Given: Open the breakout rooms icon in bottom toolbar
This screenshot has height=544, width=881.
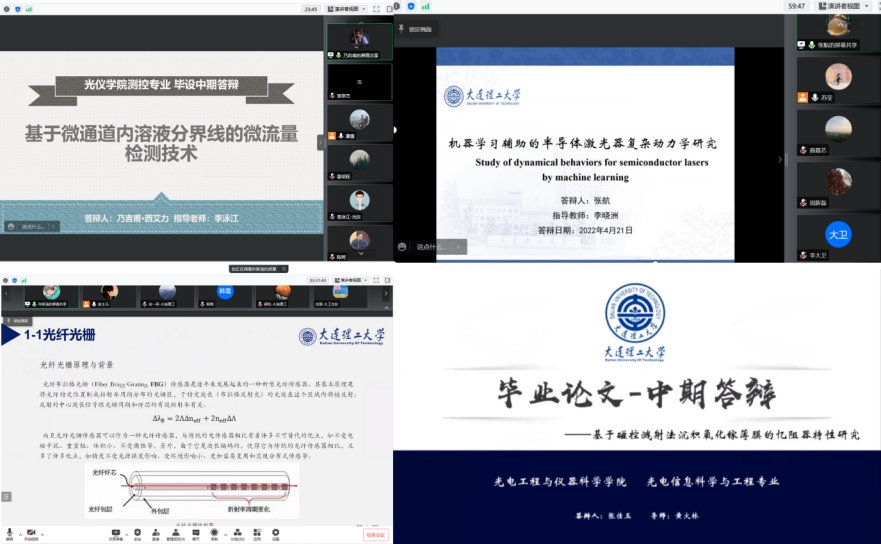Looking at the screenshot, I should click(238, 532).
